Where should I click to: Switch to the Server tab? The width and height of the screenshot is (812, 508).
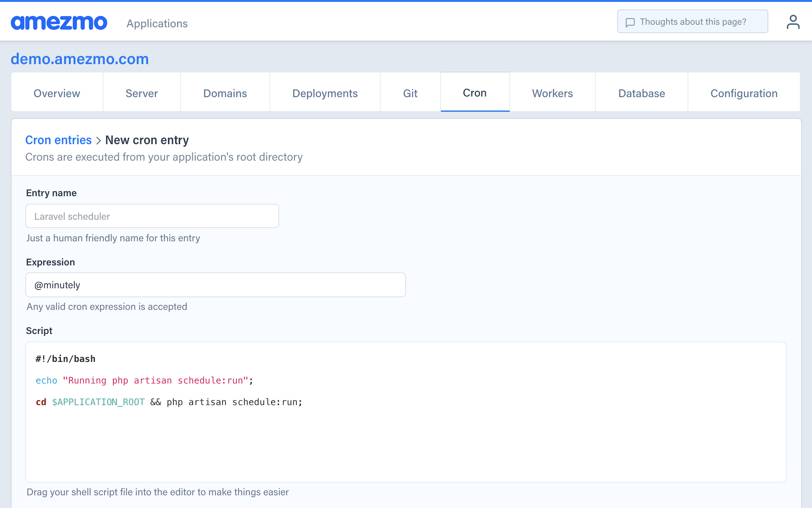click(142, 93)
